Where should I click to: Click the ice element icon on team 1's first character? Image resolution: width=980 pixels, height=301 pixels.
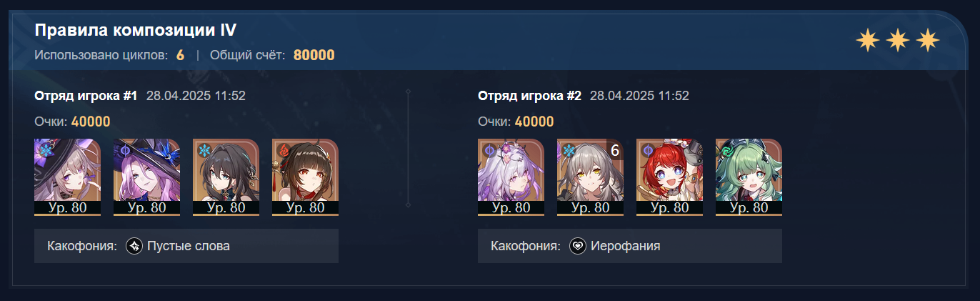[x=44, y=150]
